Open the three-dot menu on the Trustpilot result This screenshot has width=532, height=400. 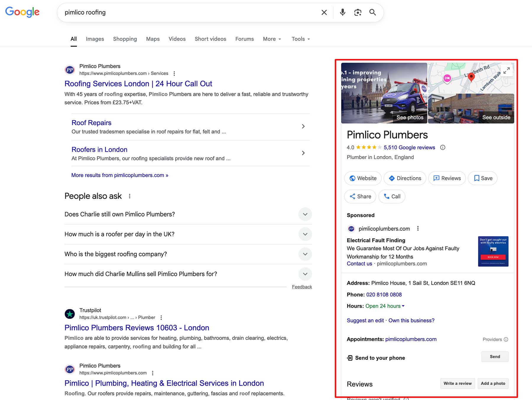[161, 317]
